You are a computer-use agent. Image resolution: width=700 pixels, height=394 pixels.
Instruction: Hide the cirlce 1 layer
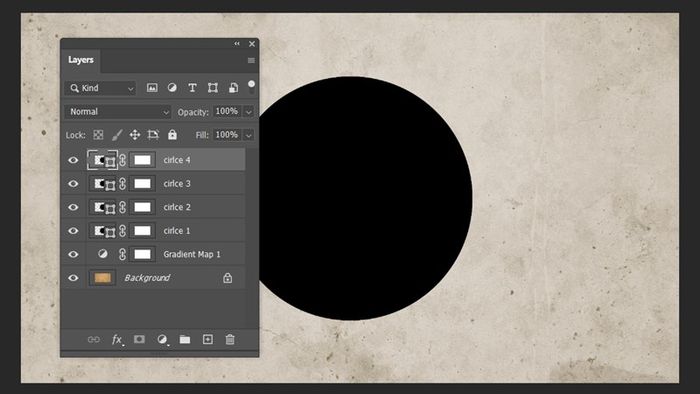73,231
